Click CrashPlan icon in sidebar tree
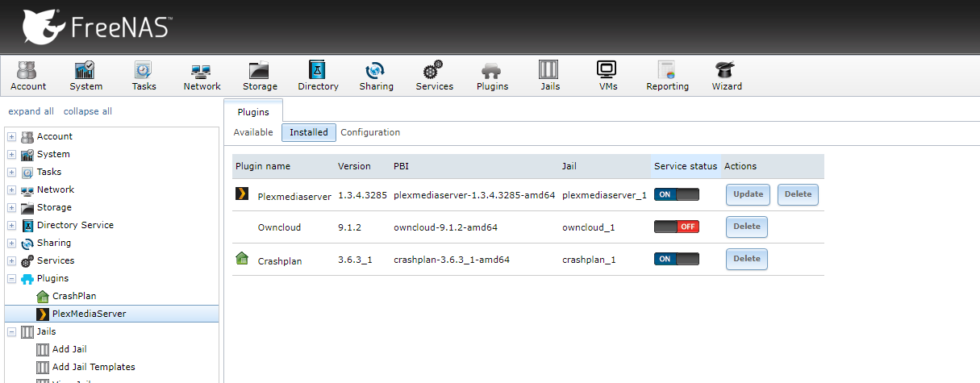Screen dimensions: 980x383 click(x=43, y=296)
